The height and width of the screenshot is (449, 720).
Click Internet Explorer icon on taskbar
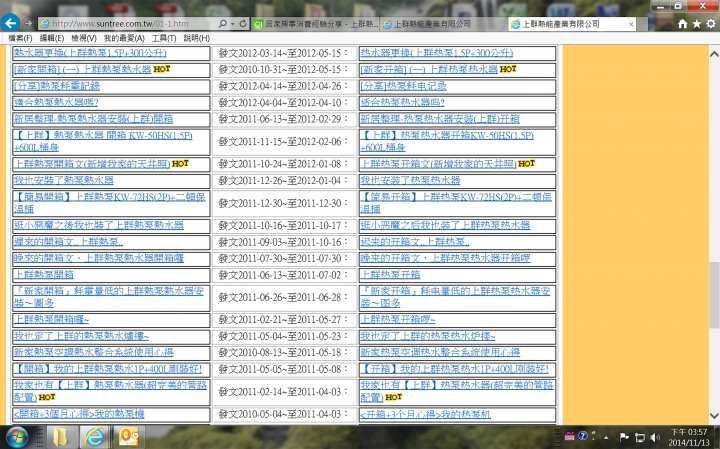click(x=94, y=437)
